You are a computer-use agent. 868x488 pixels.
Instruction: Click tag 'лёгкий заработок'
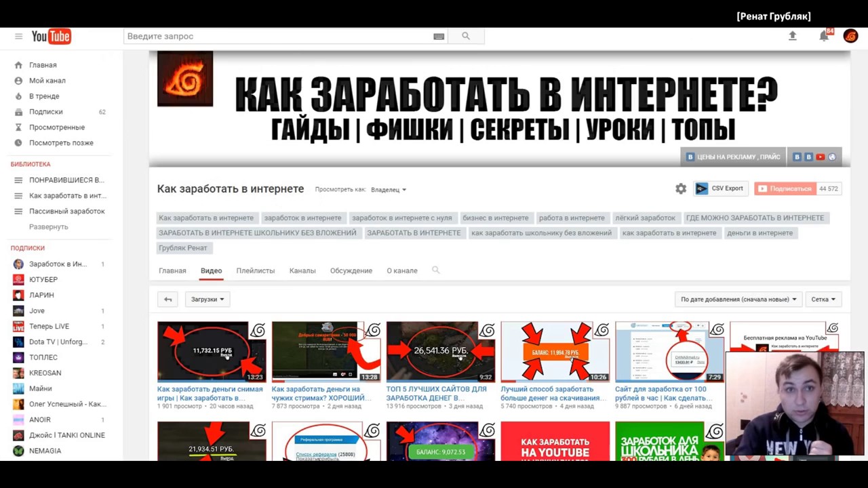point(646,218)
